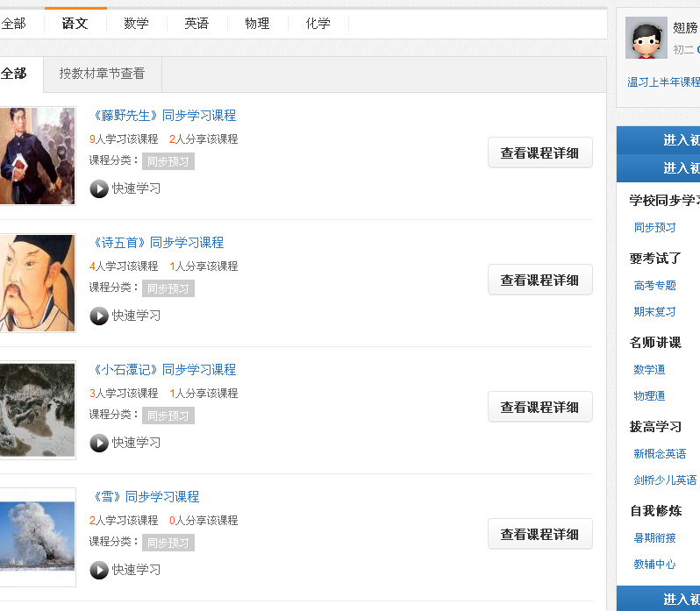
Task: Open the 按教材章节查看 tab
Action: (102, 74)
